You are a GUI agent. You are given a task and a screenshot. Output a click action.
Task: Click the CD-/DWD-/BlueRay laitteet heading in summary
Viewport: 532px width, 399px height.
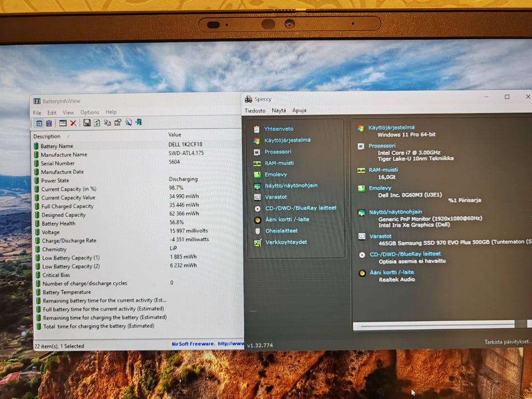406,254
